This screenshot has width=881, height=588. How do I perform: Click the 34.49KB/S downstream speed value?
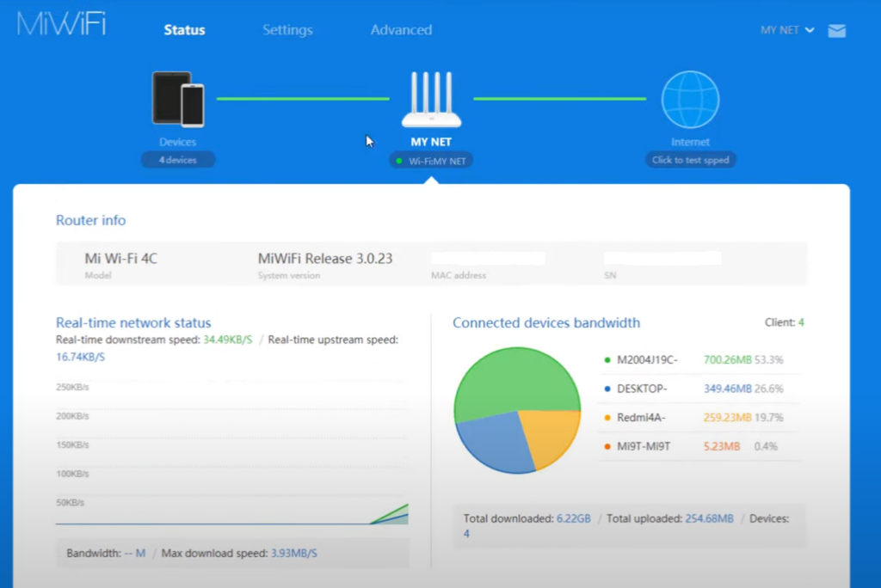(227, 340)
